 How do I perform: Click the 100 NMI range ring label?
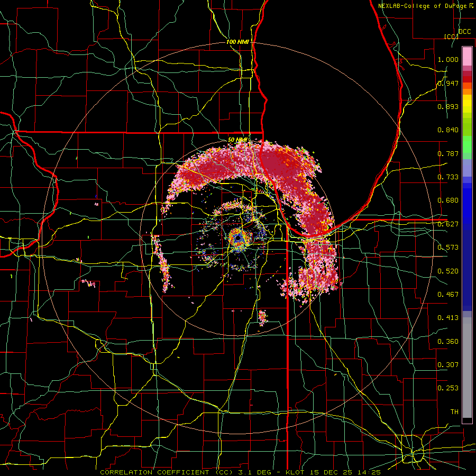point(237,42)
